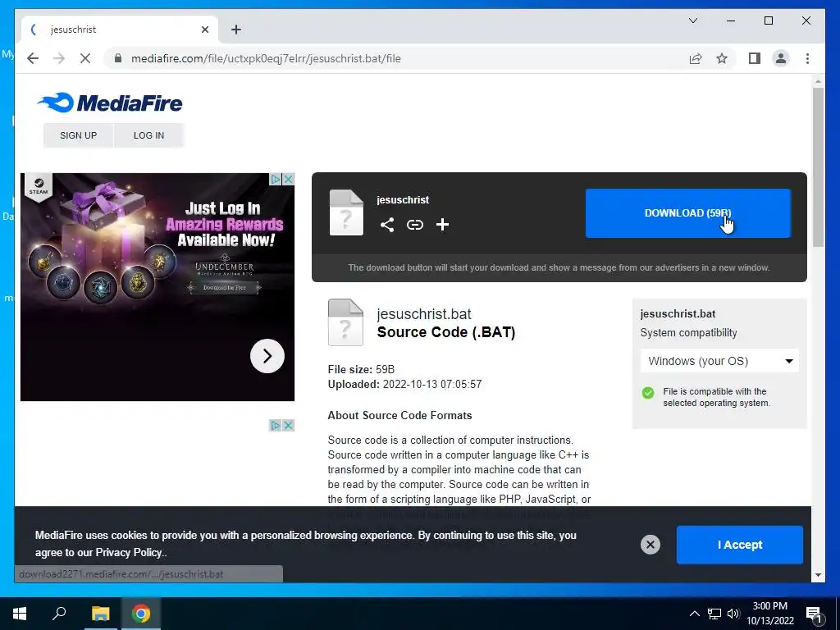Click the address bar URL
This screenshot has width=840, height=630.
pyautogui.click(x=266, y=58)
